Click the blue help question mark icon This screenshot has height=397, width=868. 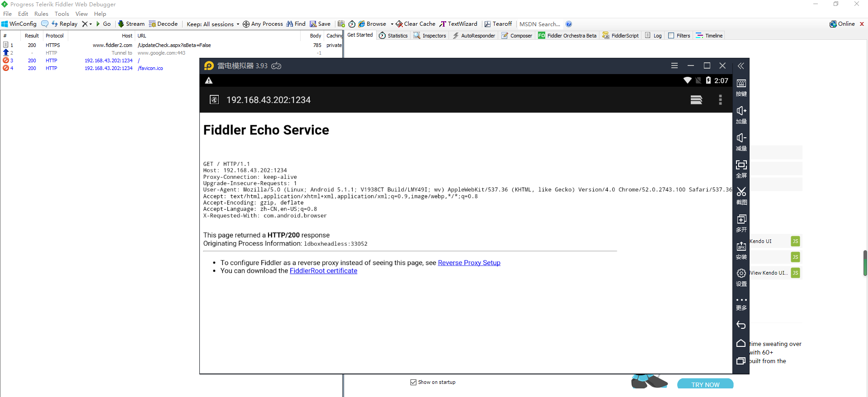click(x=569, y=24)
